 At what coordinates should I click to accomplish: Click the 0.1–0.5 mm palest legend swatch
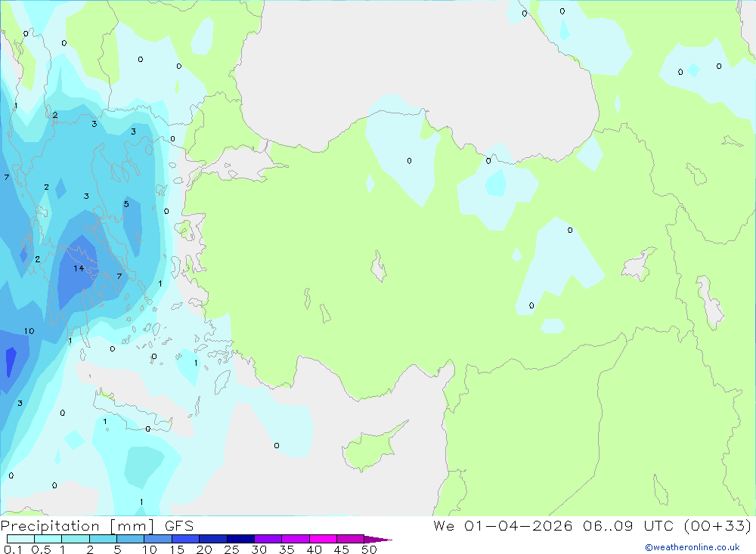point(20,539)
